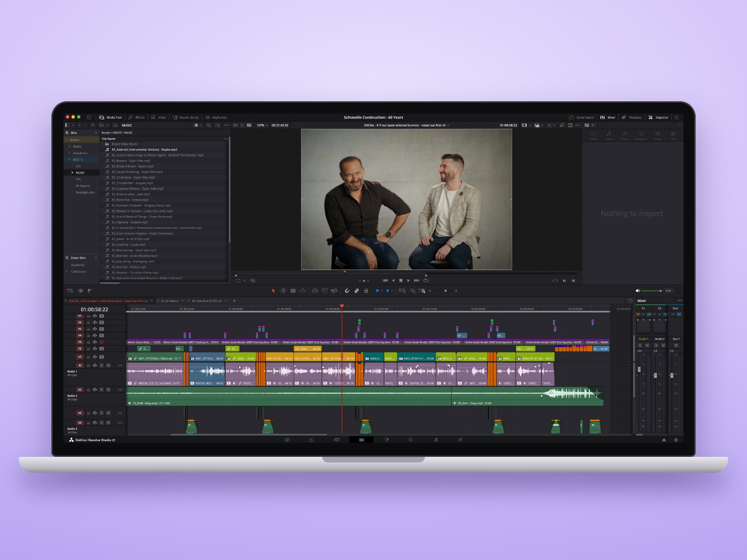Expand the Collections smart bin
747x560 pixels.
tap(66, 271)
